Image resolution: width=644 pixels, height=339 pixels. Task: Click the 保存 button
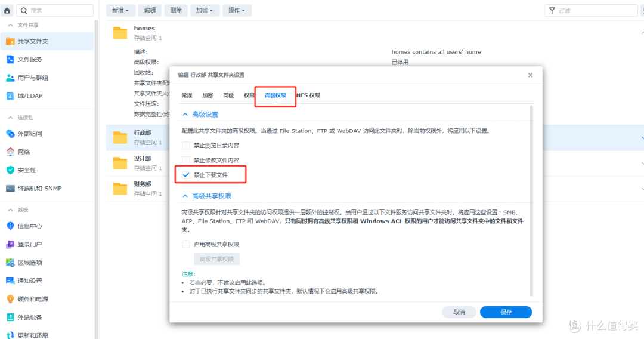(506, 312)
